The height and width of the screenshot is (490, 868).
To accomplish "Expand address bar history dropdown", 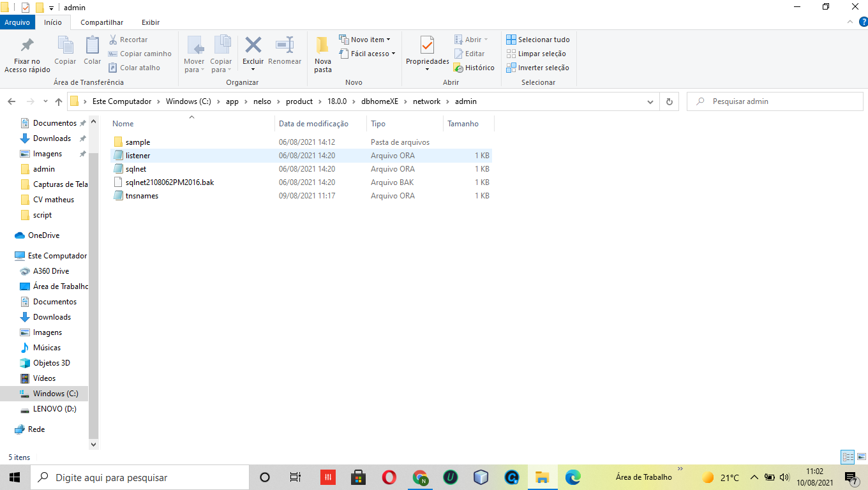I will point(650,101).
